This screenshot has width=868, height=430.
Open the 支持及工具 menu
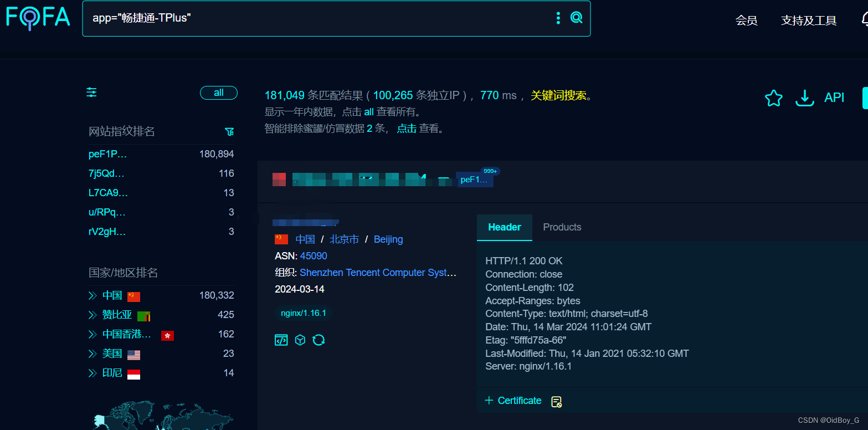coord(809,21)
